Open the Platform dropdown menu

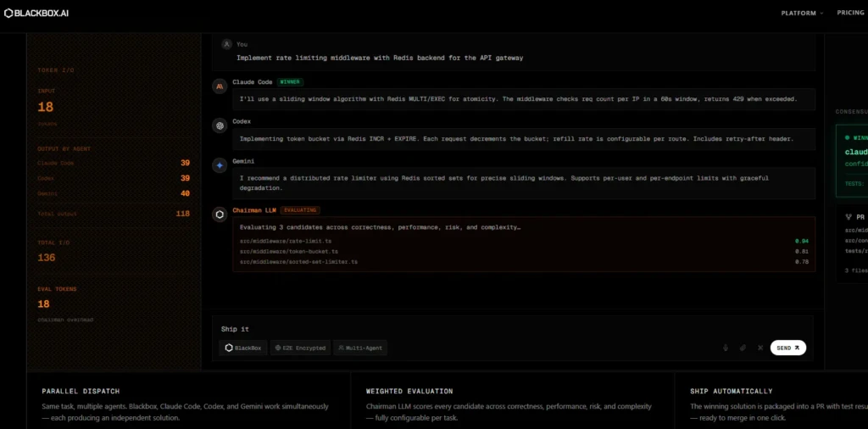coord(802,13)
